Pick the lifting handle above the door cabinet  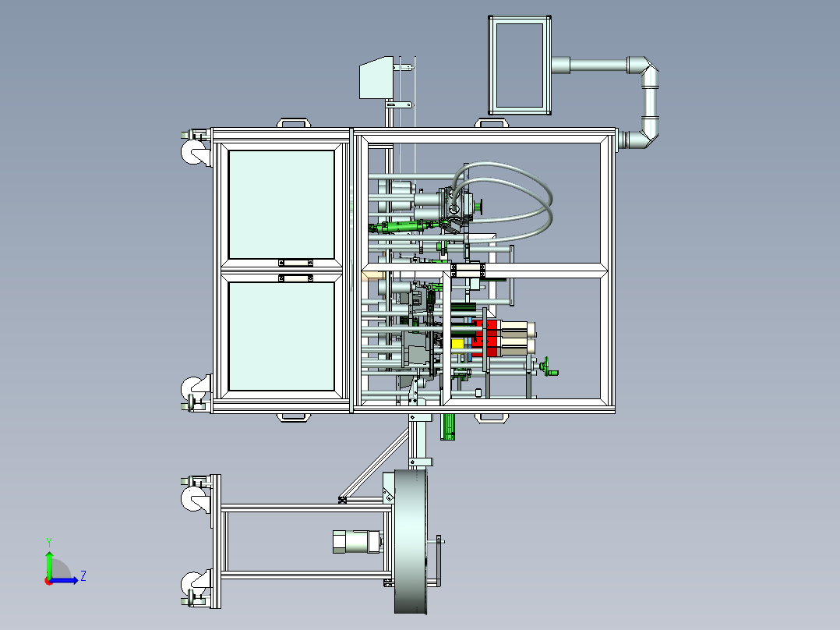coord(294,122)
